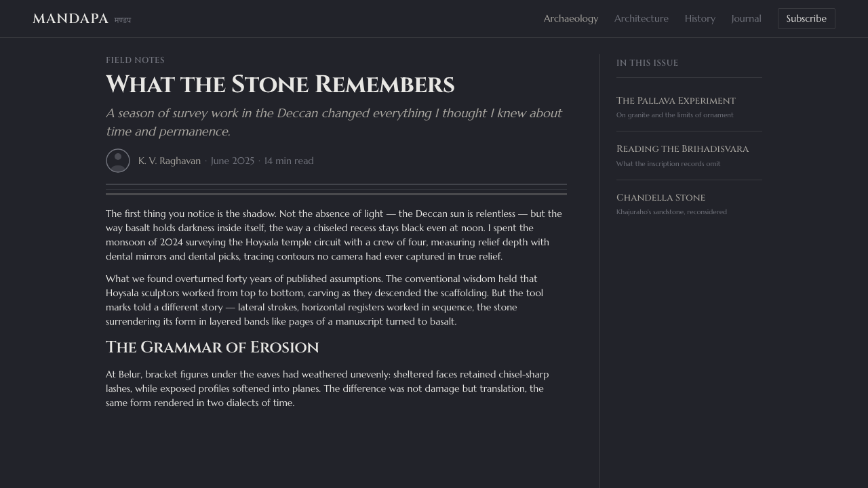Open Reading the Brihadisvara article
The image size is (868, 488).
click(x=682, y=149)
